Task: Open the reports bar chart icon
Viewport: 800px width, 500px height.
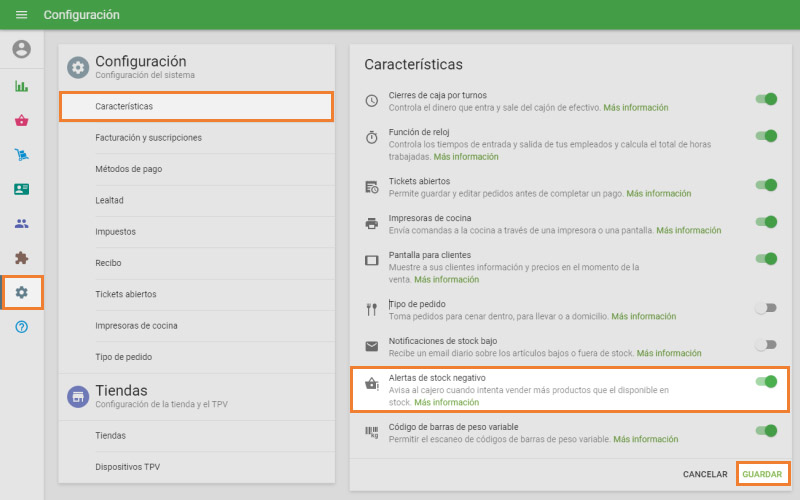Action: click(x=21, y=86)
